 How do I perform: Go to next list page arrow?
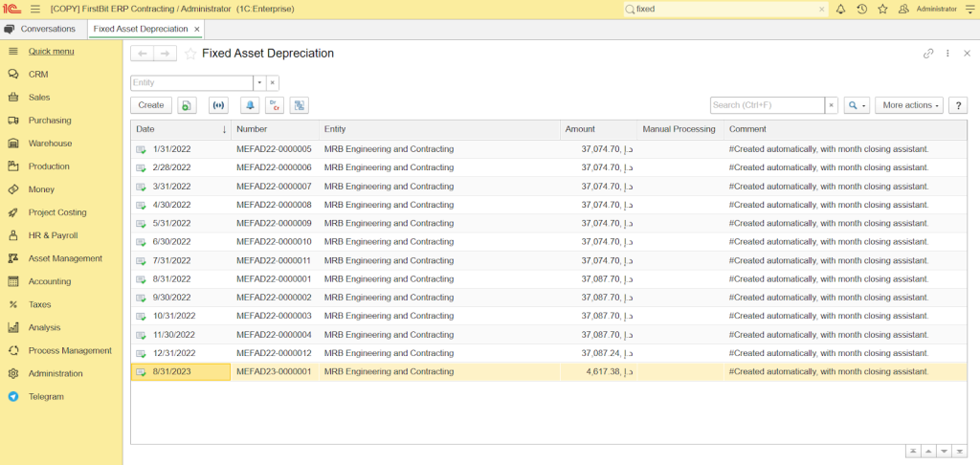[944, 452]
